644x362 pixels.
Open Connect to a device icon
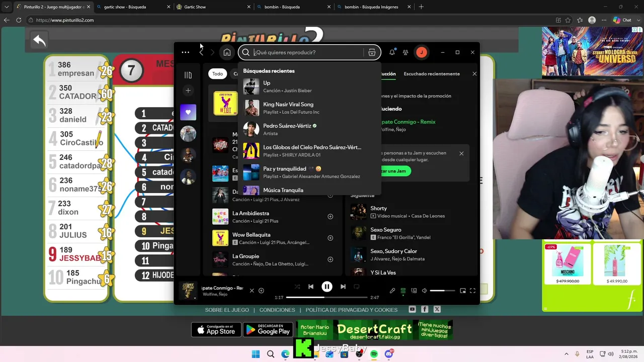(x=414, y=291)
